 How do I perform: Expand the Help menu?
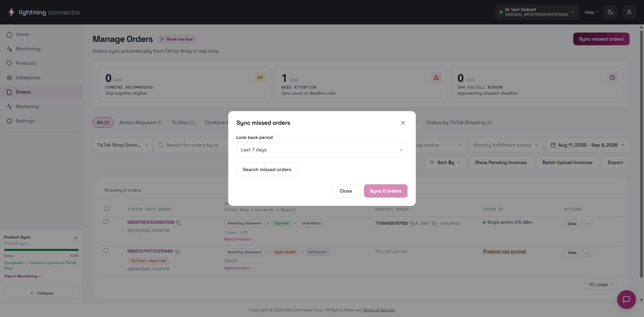coord(591,12)
